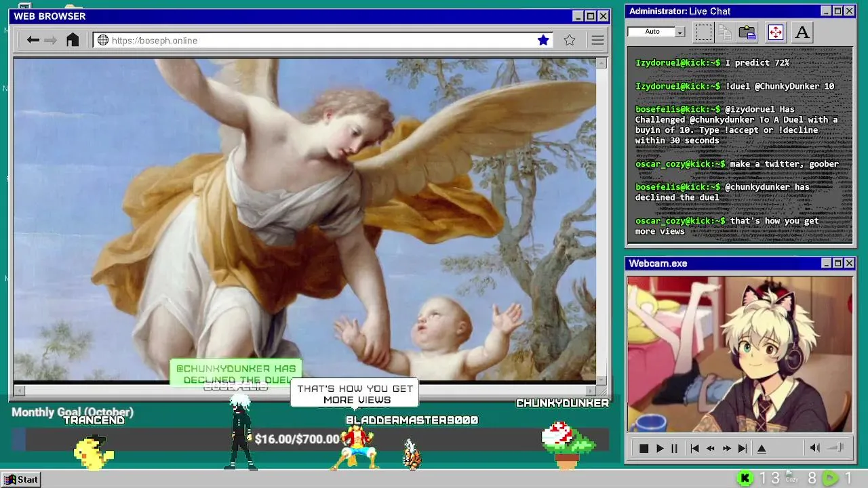Click chat message '!duel @ChunkyDunker 10'
868x488 pixels.
click(x=780, y=86)
